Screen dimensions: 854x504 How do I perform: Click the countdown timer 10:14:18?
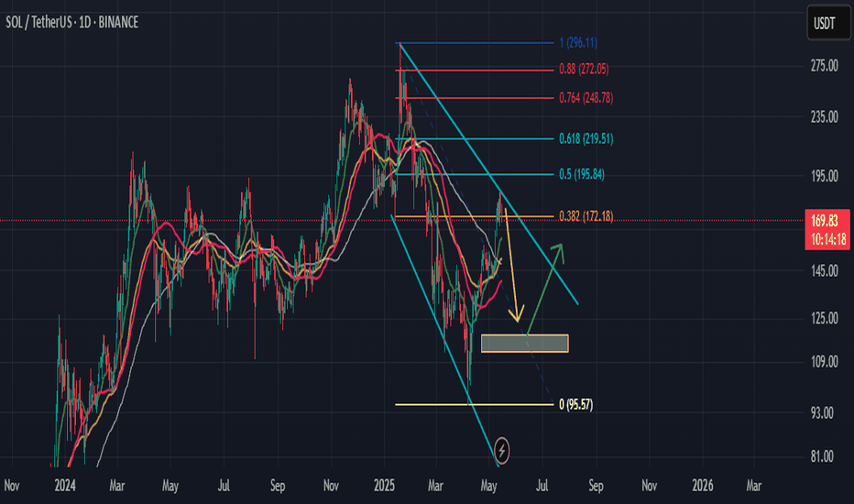point(827,239)
